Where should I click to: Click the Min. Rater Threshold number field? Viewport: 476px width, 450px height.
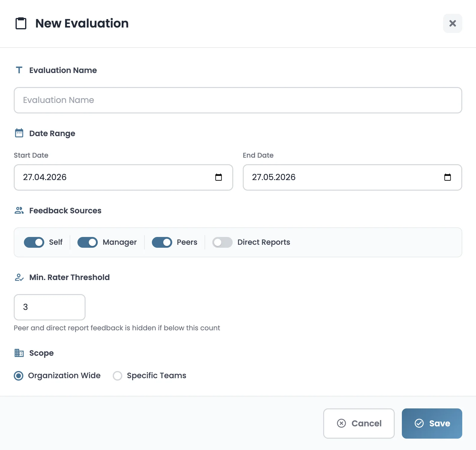coord(50,307)
